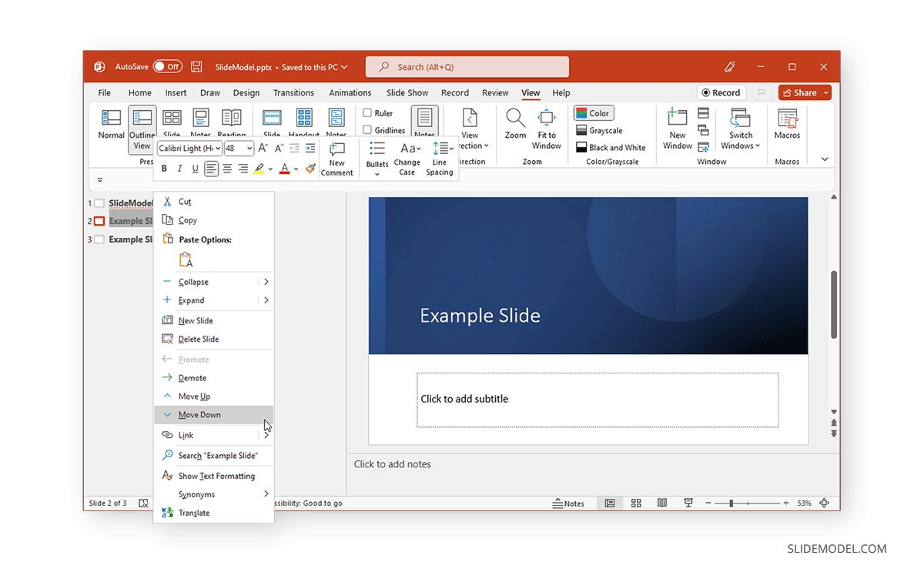Enable the Gridlines checkbox
This screenshot has width=924, height=572.
(367, 130)
